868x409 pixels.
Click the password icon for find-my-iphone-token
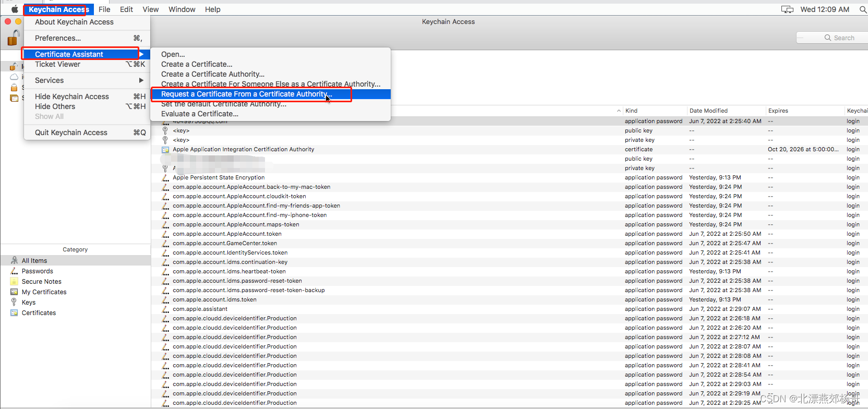165,215
